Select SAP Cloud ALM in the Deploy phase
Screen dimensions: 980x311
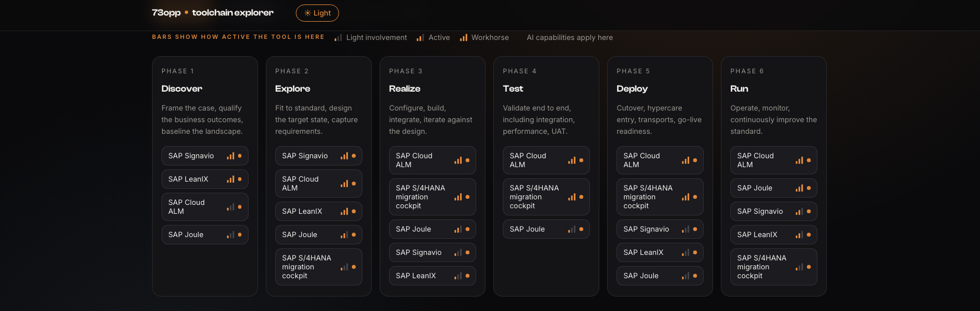click(660, 160)
